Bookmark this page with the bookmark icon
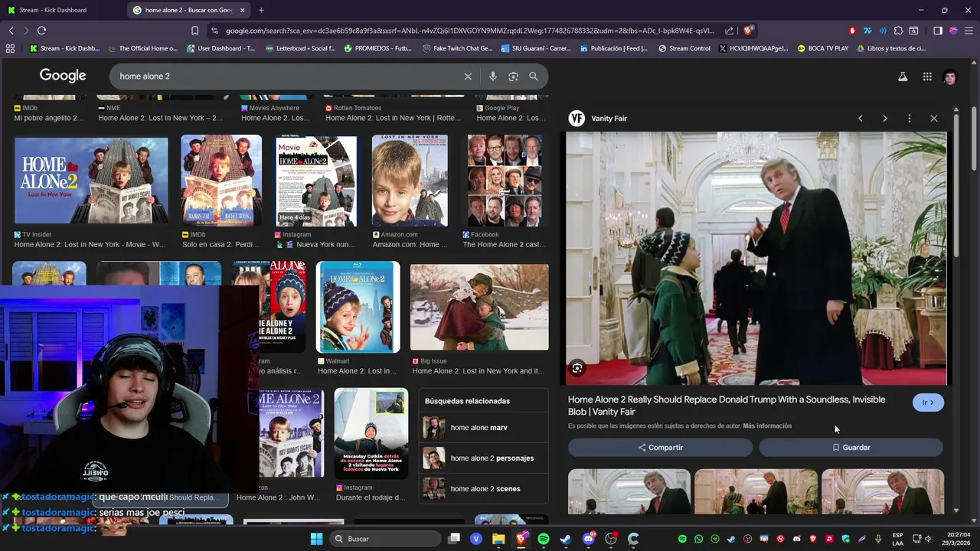 pos(195,31)
